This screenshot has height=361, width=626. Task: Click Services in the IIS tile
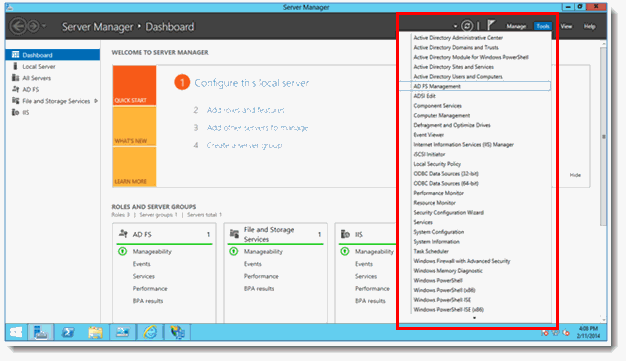(x=366, y=276)
